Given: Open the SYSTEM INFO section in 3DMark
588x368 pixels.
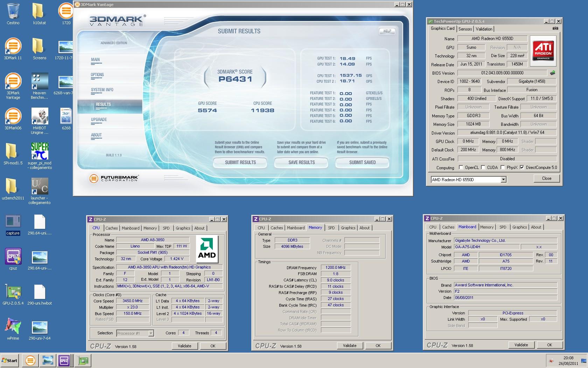Looking at the screenshot, I should [102, 90].
